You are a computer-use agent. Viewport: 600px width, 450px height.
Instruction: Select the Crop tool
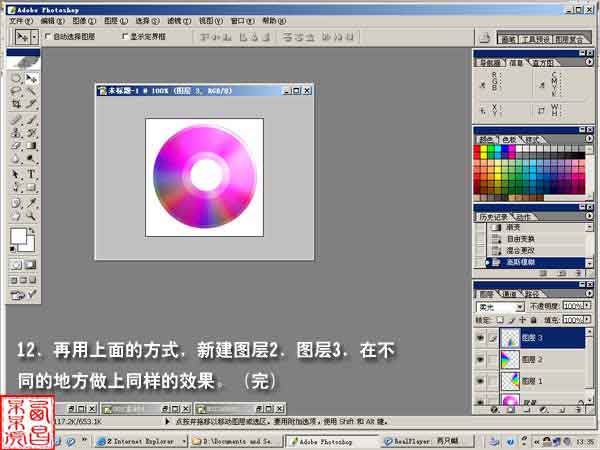(16, 104)
